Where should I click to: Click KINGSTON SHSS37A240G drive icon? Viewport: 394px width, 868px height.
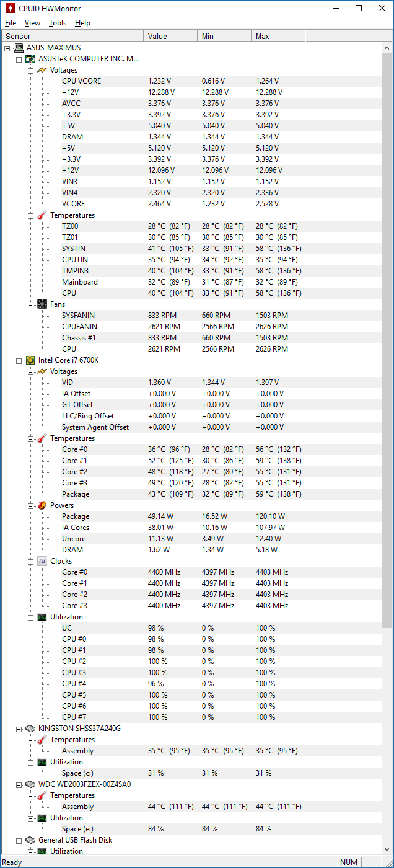click(30, 728)
